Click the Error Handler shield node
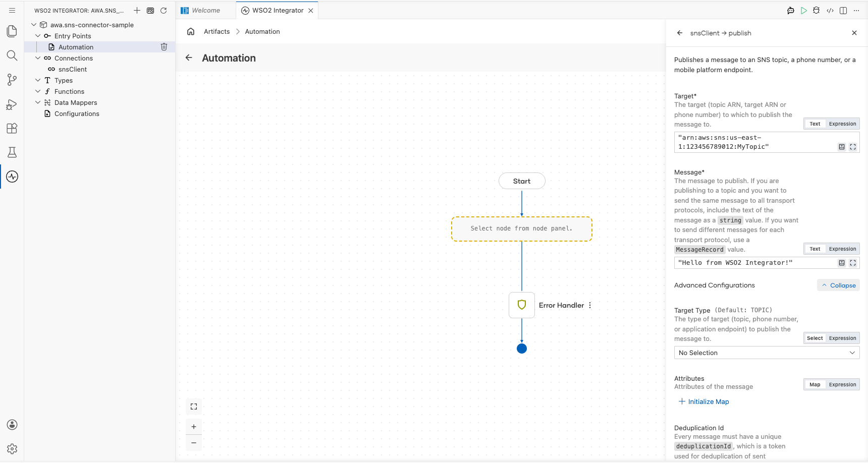Screen dimensions: 868x463 522,305
